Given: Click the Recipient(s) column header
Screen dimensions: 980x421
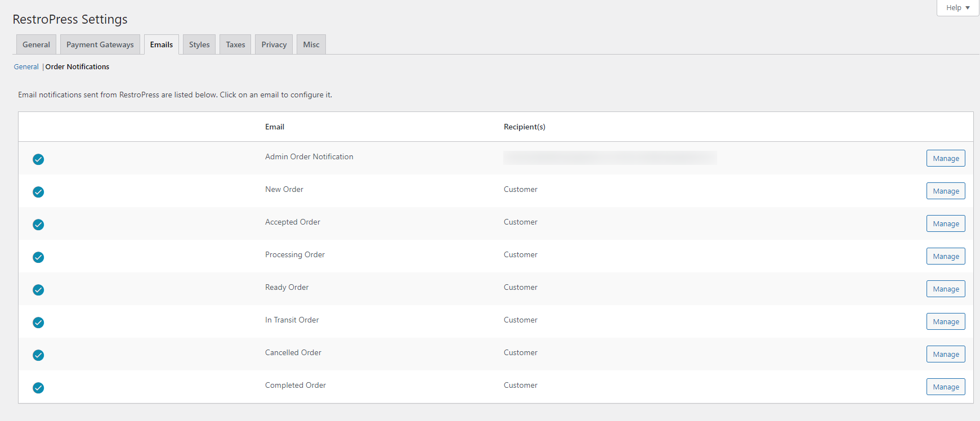Looking at the screenshot, I should 525,127.
